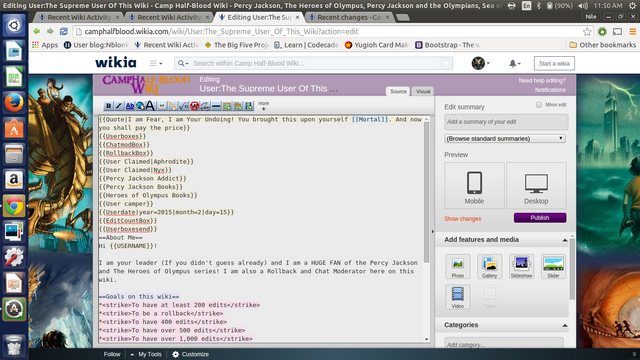This screenshot has height=360, width=640.
Task: Select Editing User:The Sup browser tab
Action: (x=259, y=17)
